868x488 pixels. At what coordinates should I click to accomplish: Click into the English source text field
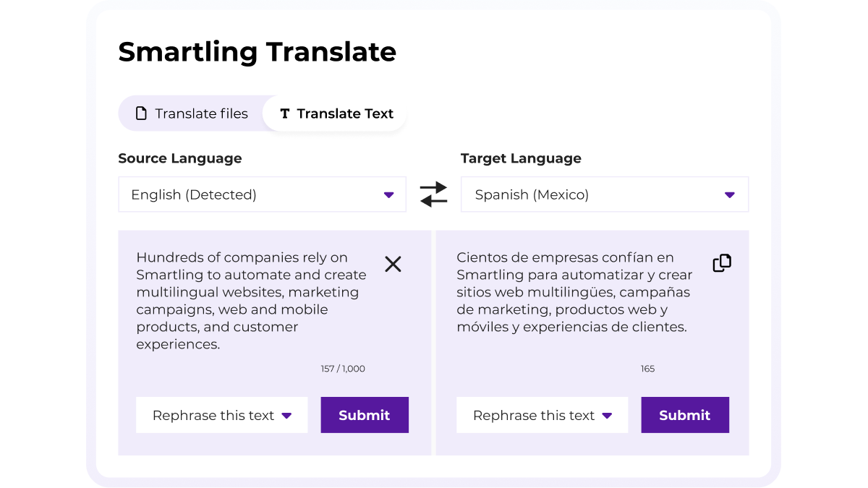(251, 301)
